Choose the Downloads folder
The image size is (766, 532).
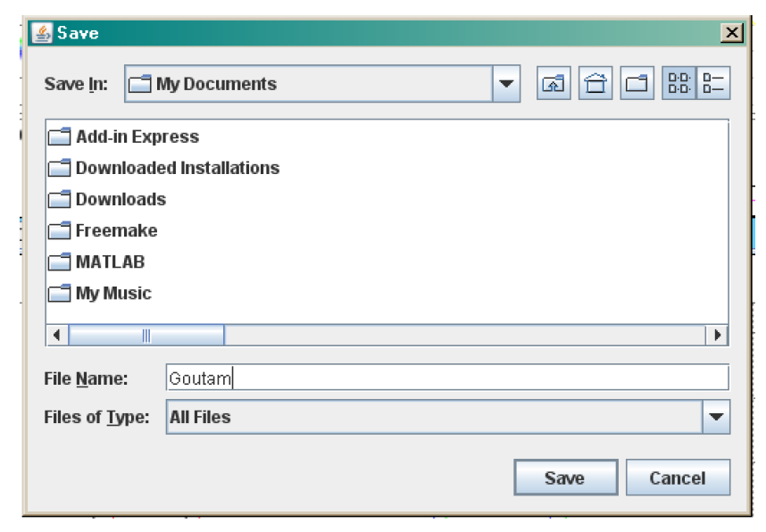(x=121, y=199)
